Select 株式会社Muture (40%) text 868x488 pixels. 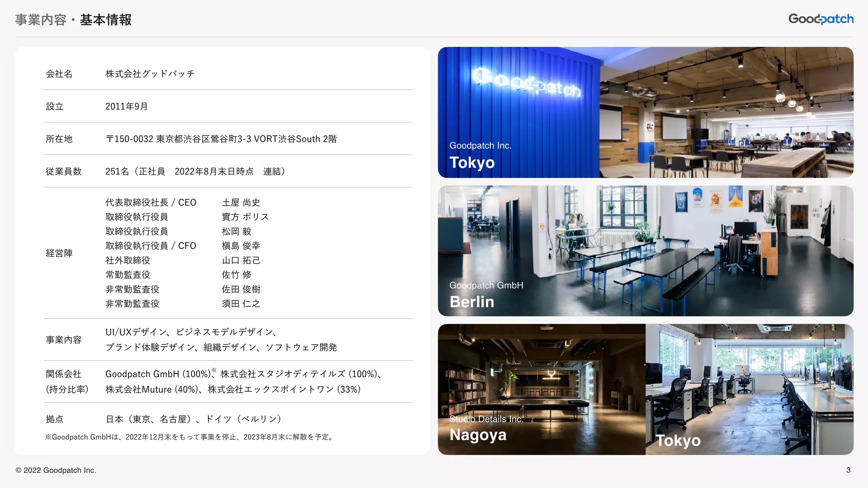pyautogui.click(x=151, y=389)
